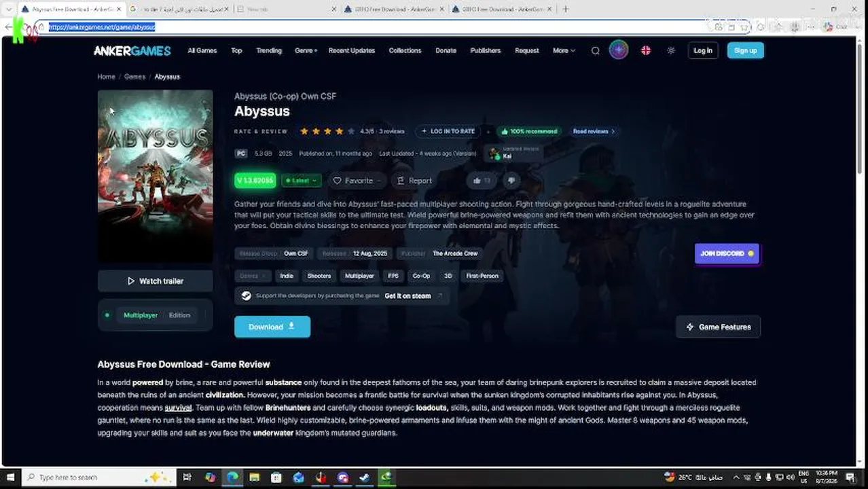Click the Shooters genre tag
This screenshot has height=489, width=868.
[319, 276]
